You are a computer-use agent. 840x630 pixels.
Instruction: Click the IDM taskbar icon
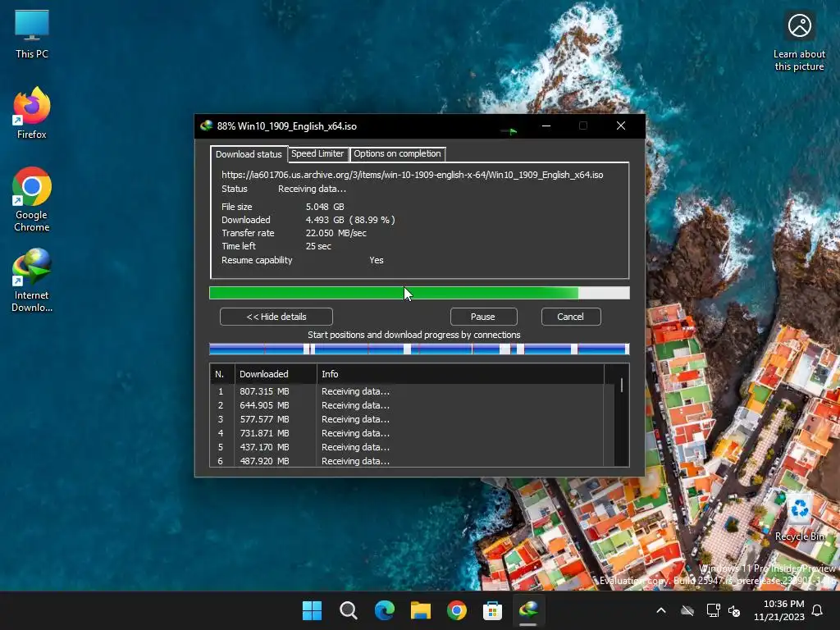tap(529, 610)
